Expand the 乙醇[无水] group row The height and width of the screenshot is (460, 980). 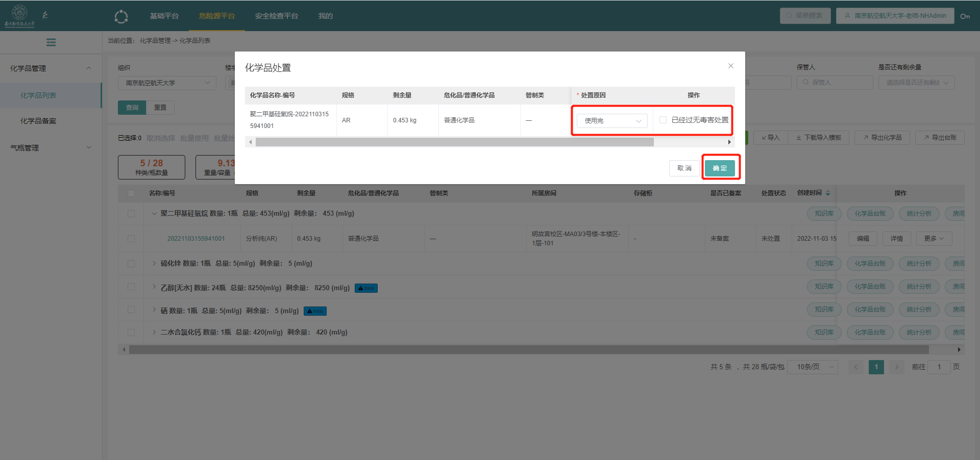154,287
